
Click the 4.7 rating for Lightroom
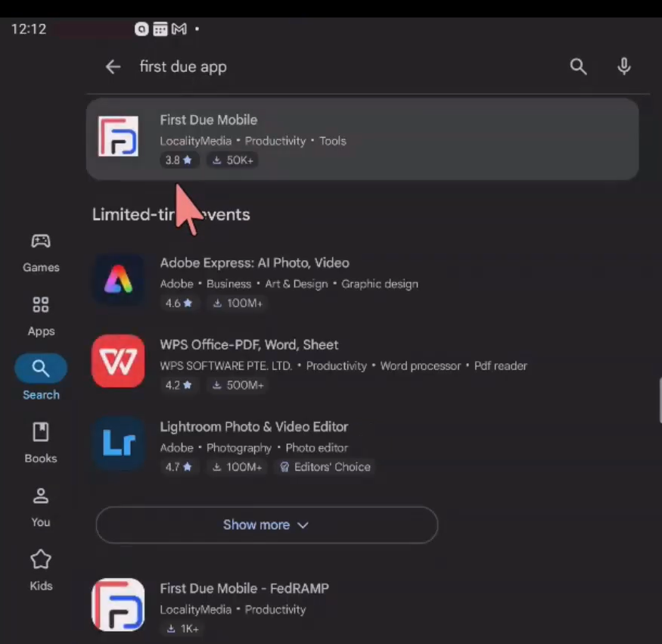click(179, 467)
